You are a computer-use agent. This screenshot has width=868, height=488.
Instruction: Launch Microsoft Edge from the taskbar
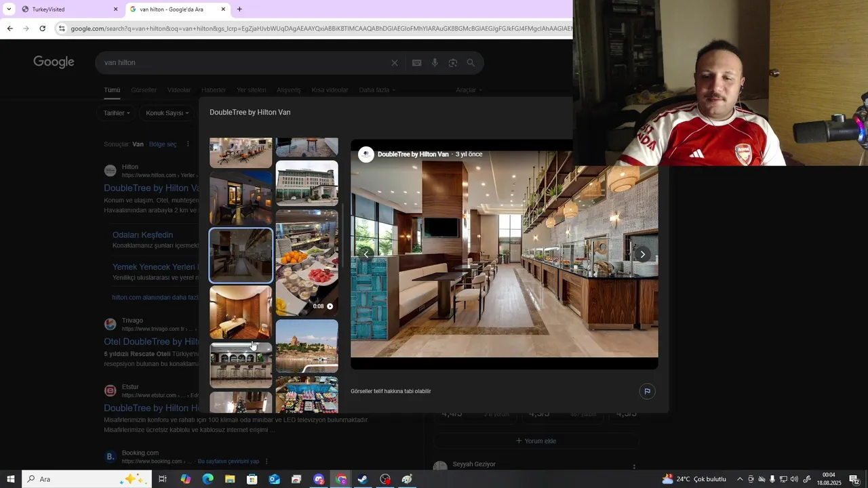tap(208, 479)
